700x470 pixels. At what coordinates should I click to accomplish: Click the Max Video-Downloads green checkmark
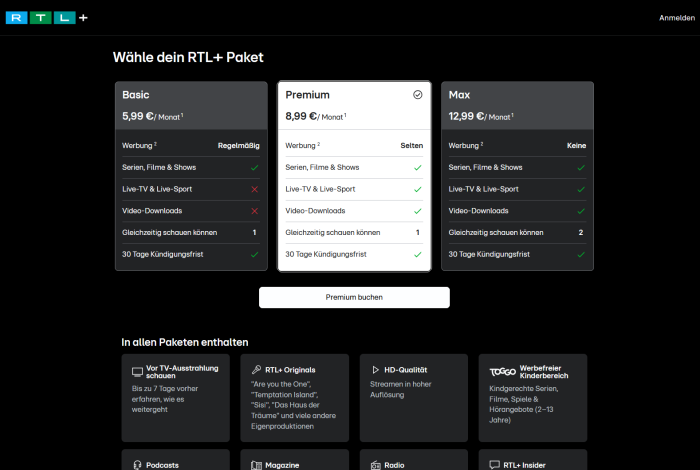pyautogui.click(x=581, y=211)
